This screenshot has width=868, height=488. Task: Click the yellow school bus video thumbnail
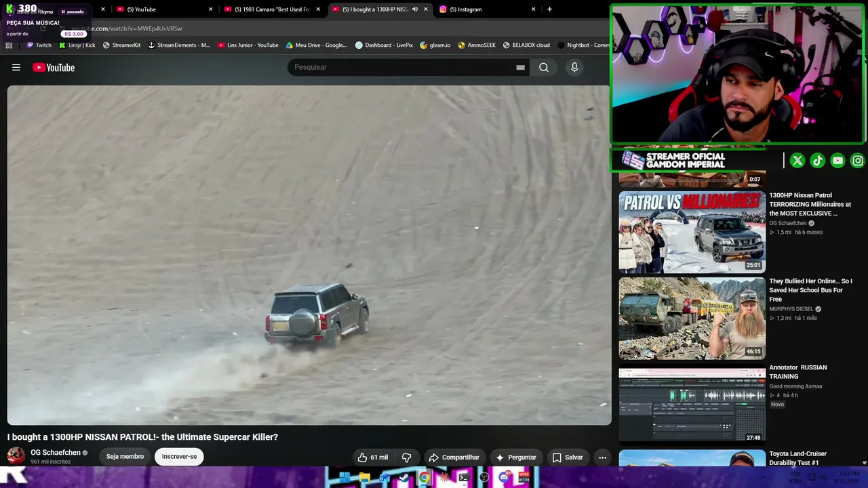coord(692,318)
